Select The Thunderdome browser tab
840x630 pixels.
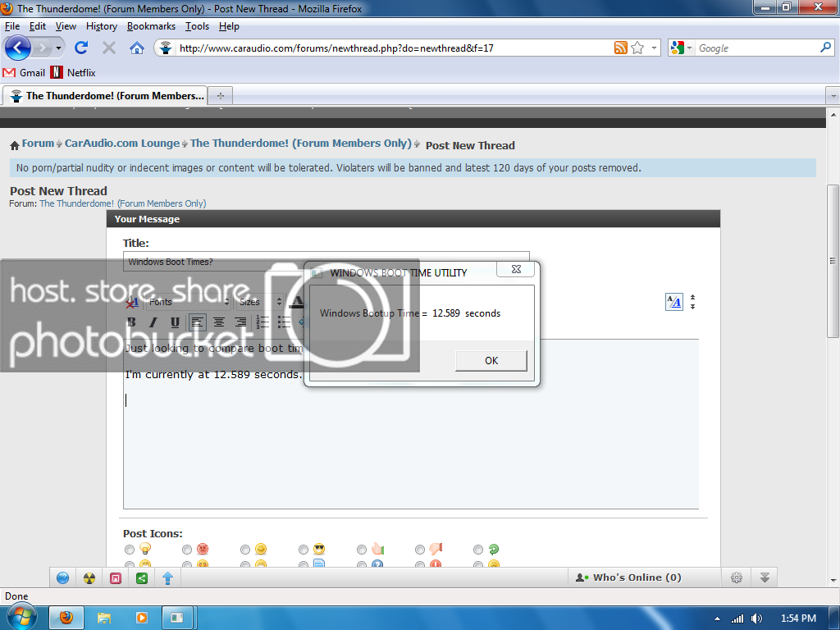click(x=105, y=96)
